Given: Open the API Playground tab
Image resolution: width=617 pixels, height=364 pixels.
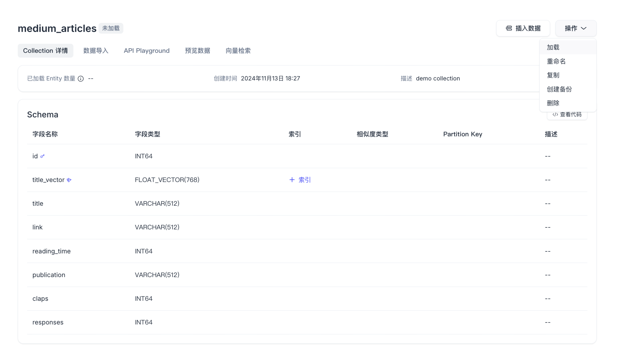Looking at the screenshot, I should (147, 51).
